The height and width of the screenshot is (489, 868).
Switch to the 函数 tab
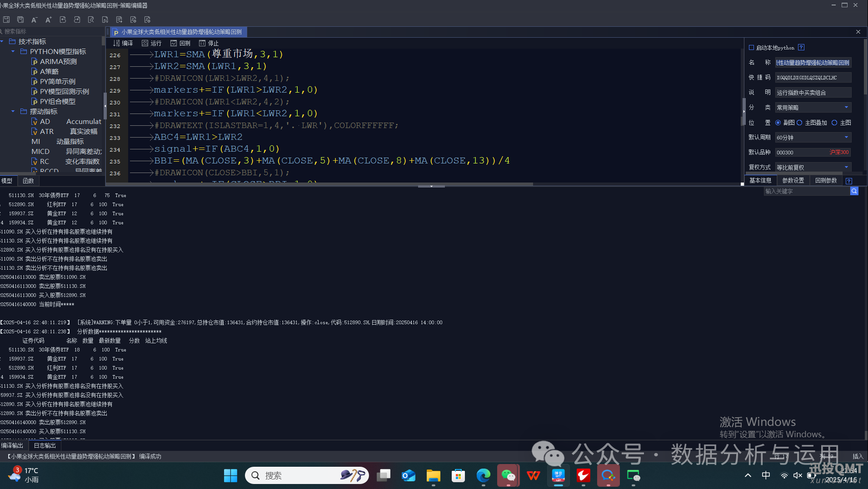coord(28,181)
